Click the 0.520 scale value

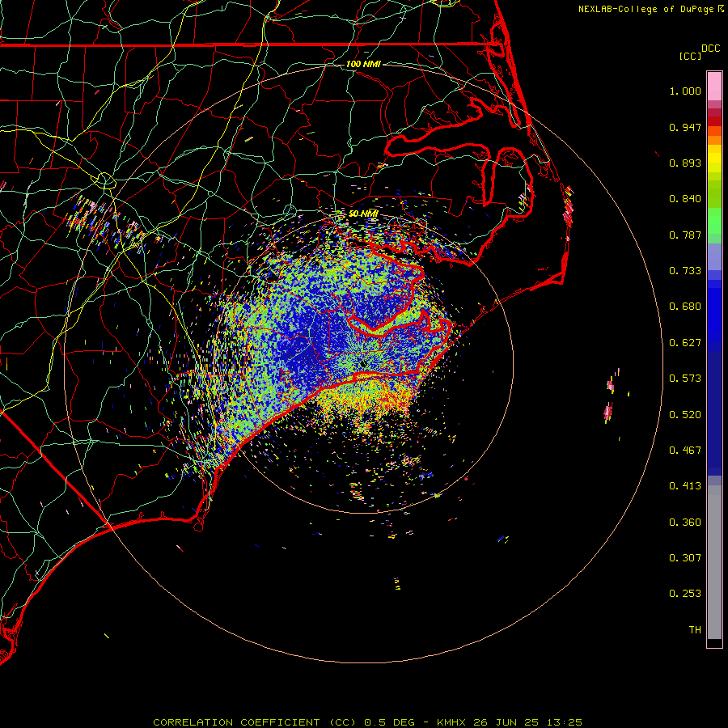tap(685, 415)
